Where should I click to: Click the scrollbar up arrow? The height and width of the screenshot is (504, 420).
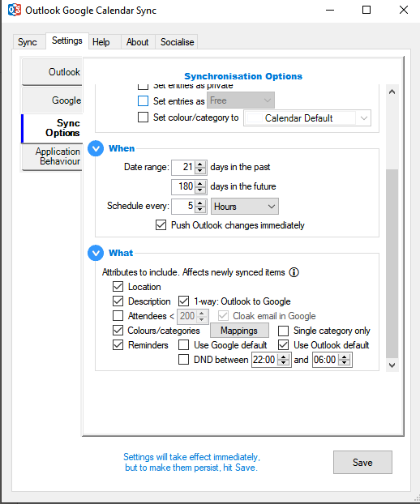pyautogui.click(x=392, y=92)
